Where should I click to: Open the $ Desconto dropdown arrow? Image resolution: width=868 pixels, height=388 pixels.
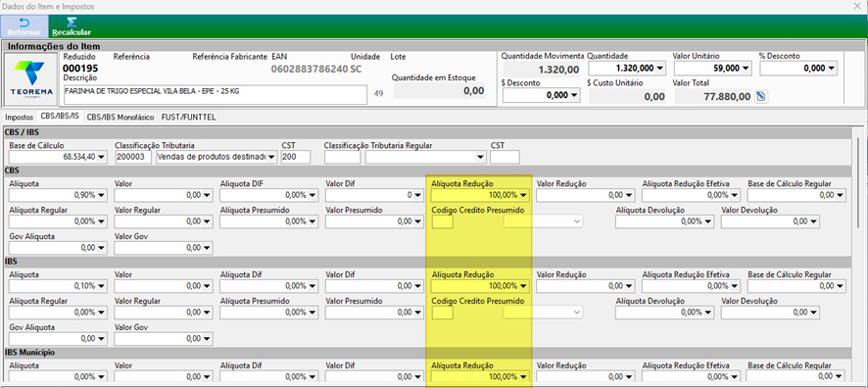click(574, 95)
